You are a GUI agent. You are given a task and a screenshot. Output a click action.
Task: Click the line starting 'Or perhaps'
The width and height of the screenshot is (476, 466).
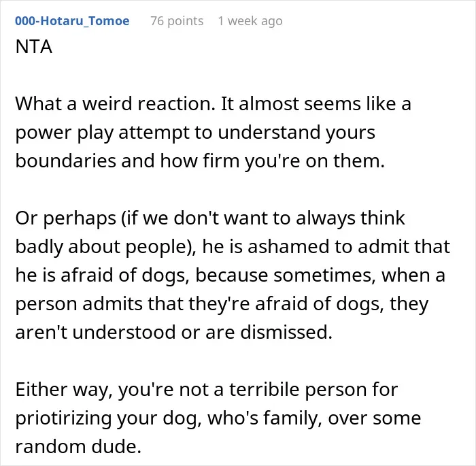click(x=210, y=218)
